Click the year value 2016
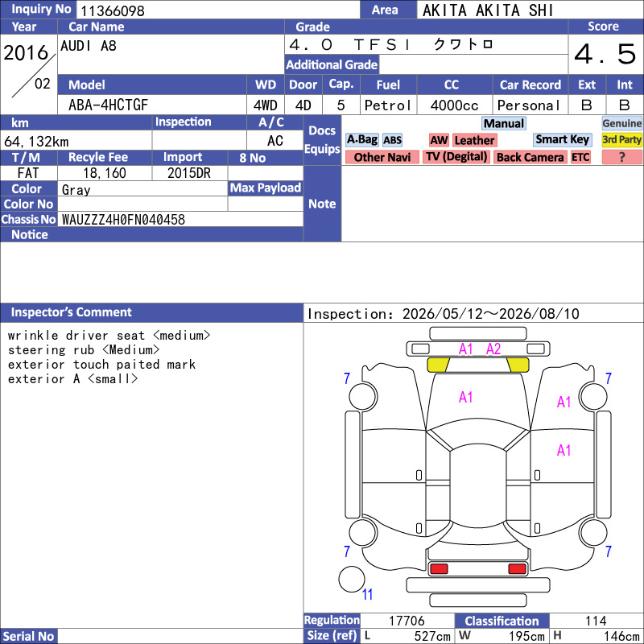The width and height of the screenshot is (644, 644). 26,53
